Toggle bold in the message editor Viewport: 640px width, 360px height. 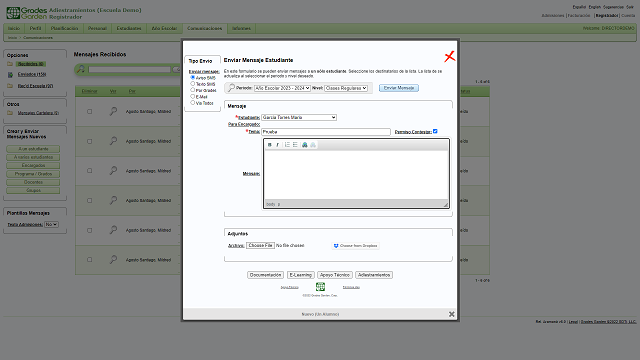click(x=269, y=145)
